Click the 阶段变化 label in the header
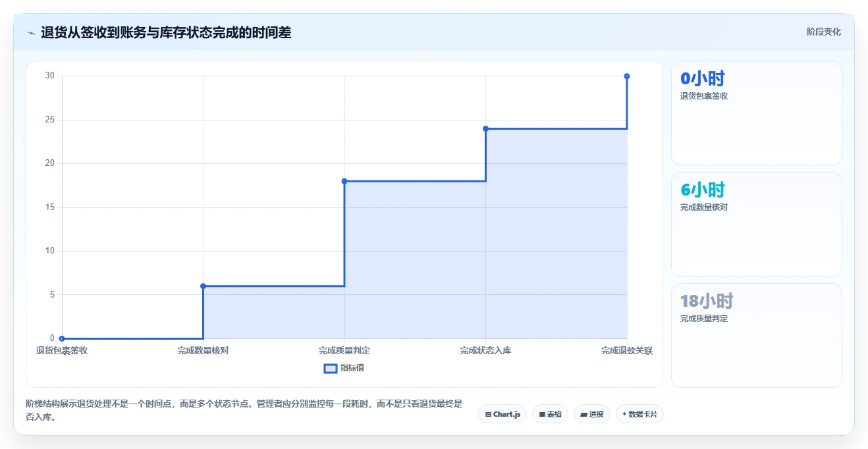The width and height of the screenshot is (868, 449). tap(823, 32)
